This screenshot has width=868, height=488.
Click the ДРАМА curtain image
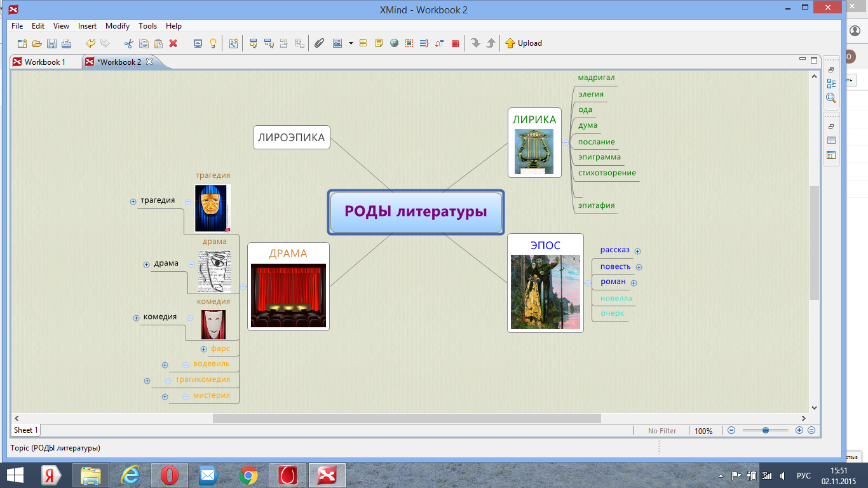coord(288,295)
